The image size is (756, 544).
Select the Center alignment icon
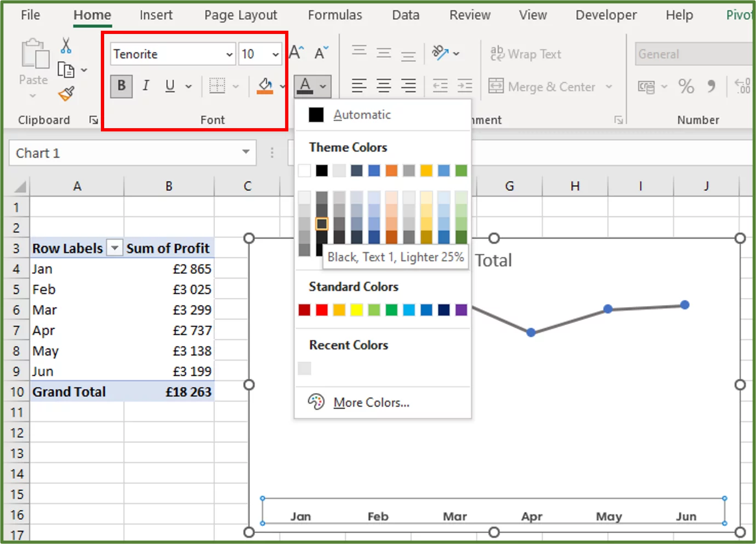click(x=384, y=86)
